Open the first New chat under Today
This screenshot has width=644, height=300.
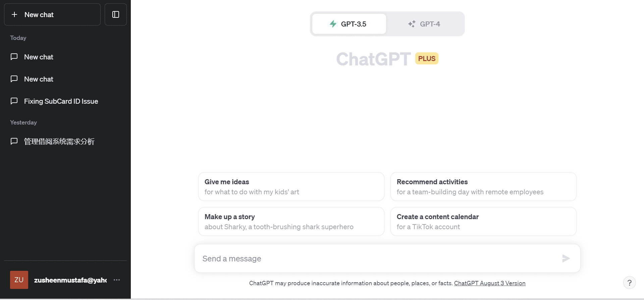39,57
